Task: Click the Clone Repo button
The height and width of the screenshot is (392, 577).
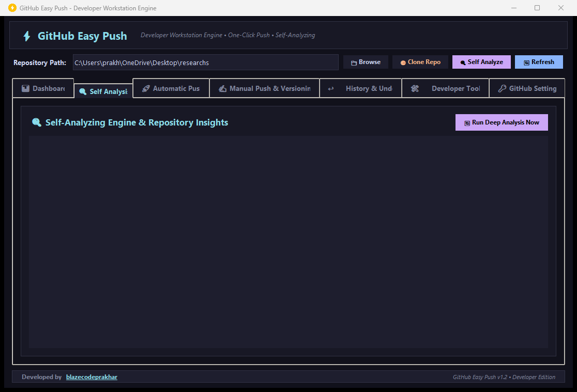Action: tap(421, 62)
